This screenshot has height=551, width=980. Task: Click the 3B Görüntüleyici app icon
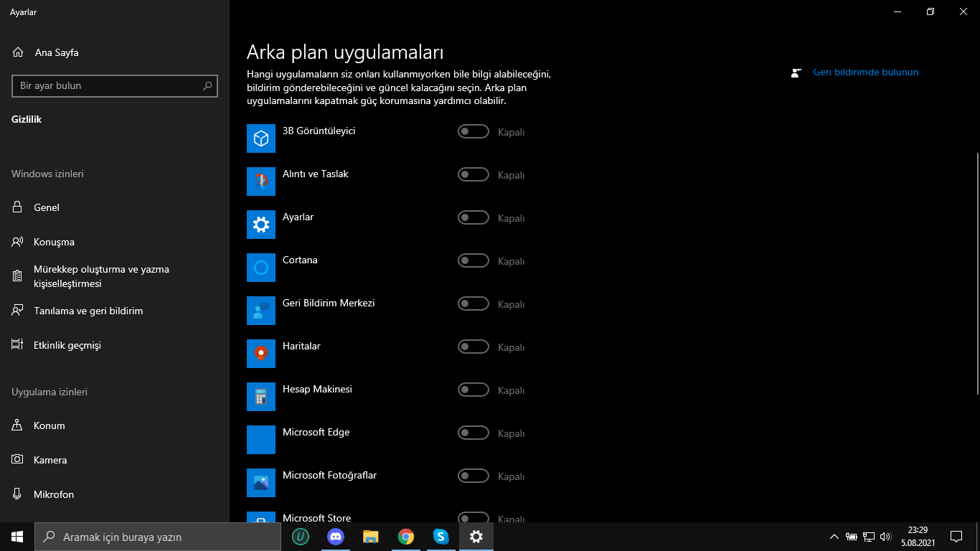coord(261,138)
